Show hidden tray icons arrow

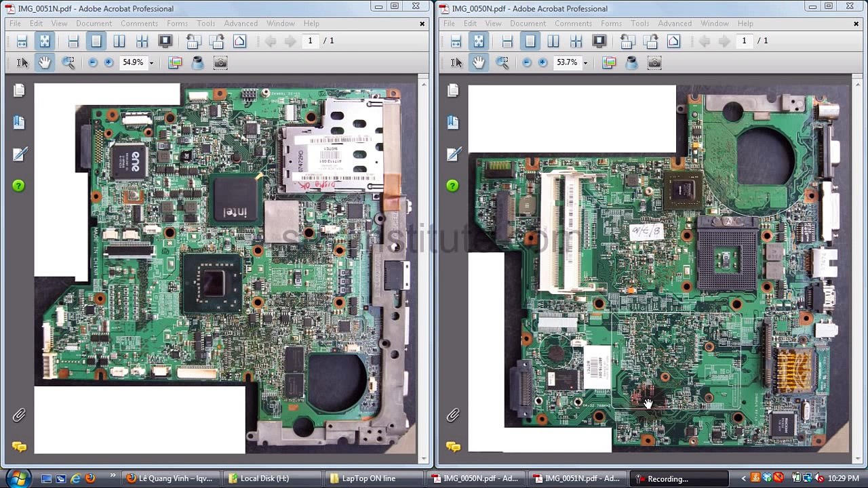[744, 479]
